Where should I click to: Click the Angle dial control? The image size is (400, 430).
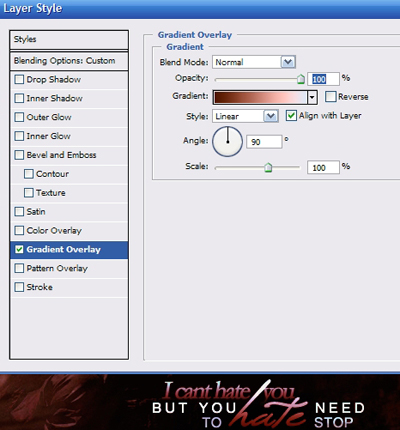[x=228, y=141]
